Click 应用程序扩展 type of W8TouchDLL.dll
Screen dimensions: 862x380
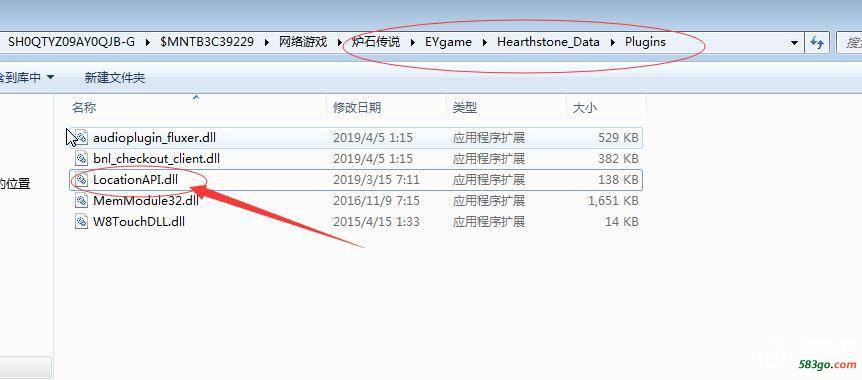[489, 222]
